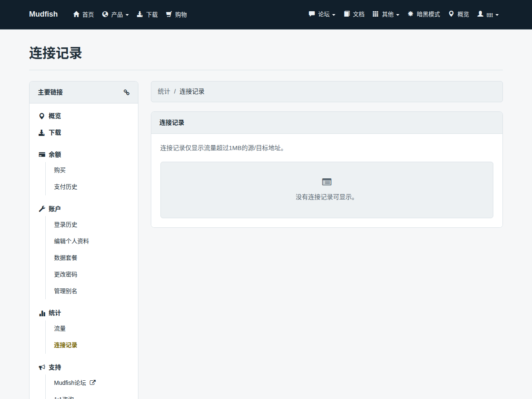532x399 pixels.
Task: Toggle 暗黑模式 dark mode
Action: (x=424, y=14)
